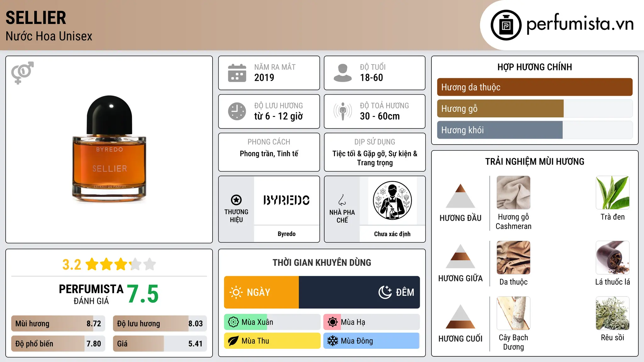Click the Hương da thuộc accord bar
The image size is (644, 362).
click(x=535, y=87)
